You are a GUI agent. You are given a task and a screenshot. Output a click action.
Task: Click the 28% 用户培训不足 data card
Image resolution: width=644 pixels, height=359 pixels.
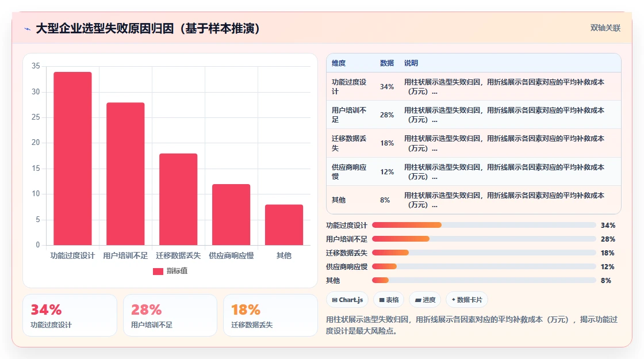[x=170, y=315]
